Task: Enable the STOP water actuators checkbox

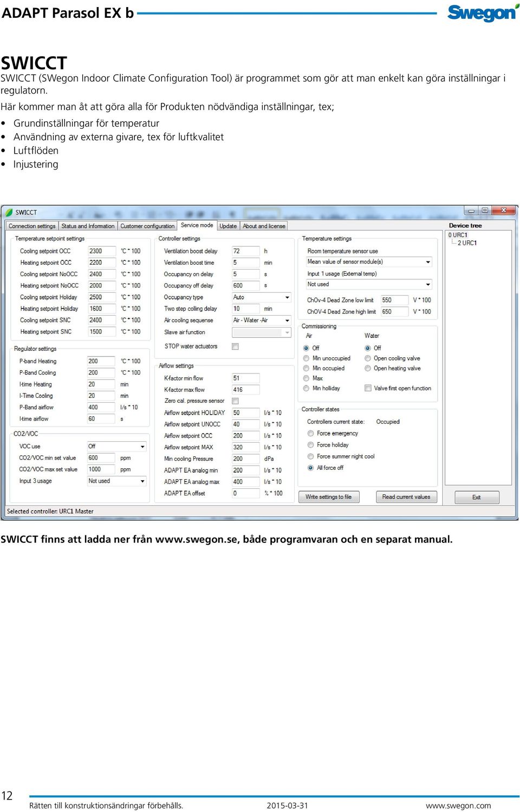Action: coord(235,346)
